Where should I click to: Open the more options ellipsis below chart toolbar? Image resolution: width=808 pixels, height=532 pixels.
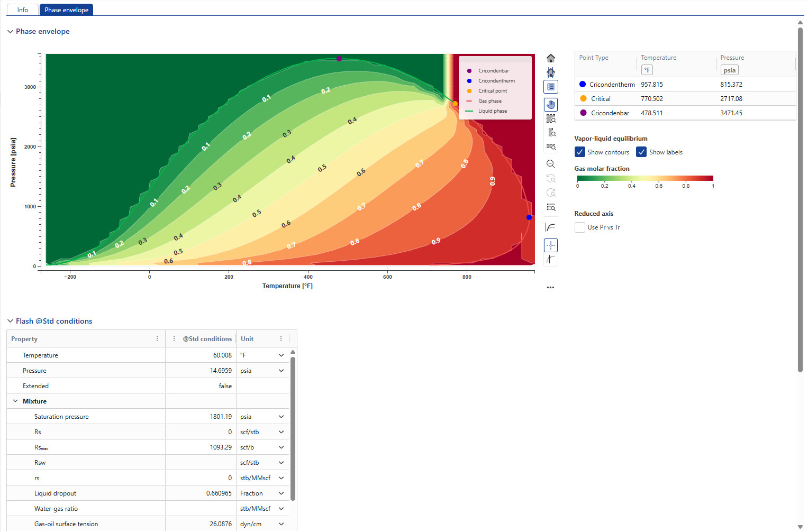coord(551,288)
